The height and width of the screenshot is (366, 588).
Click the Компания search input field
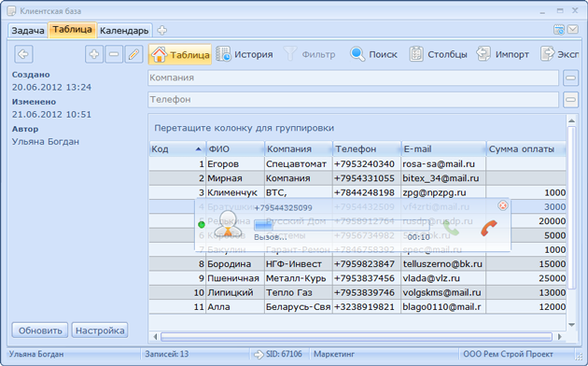tap(353, 78)
